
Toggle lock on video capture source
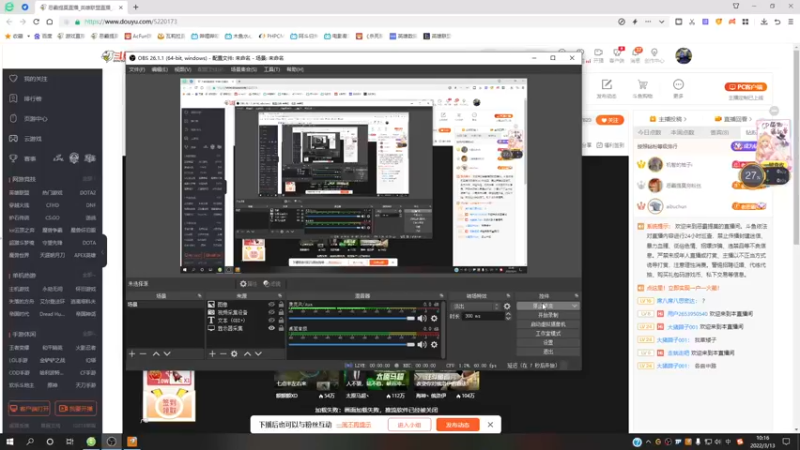(281, 312)
